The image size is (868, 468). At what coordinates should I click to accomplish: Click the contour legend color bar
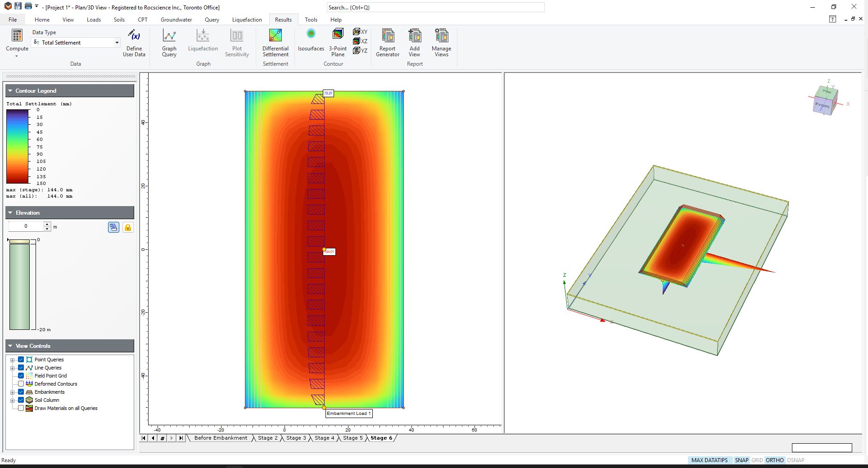(x=18, y=146)
